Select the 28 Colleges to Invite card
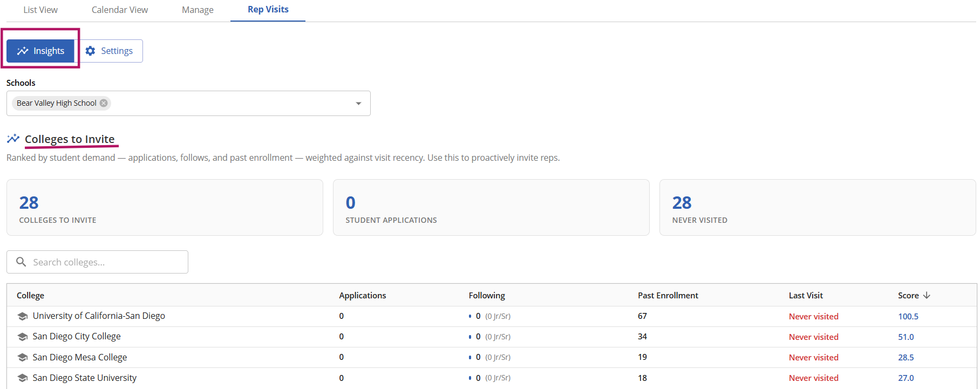 click(x=165, y=207)
